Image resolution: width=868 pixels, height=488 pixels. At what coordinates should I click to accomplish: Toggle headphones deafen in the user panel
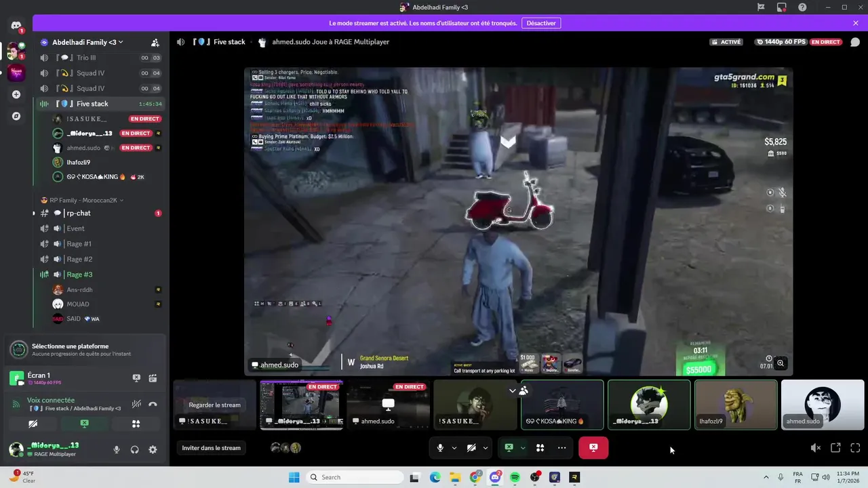pos(135,449)
